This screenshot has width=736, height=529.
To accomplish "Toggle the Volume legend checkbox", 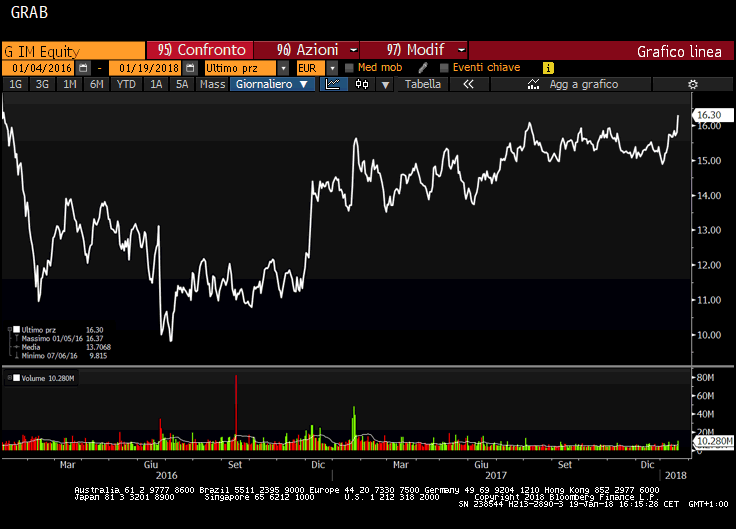I will 16,378.
